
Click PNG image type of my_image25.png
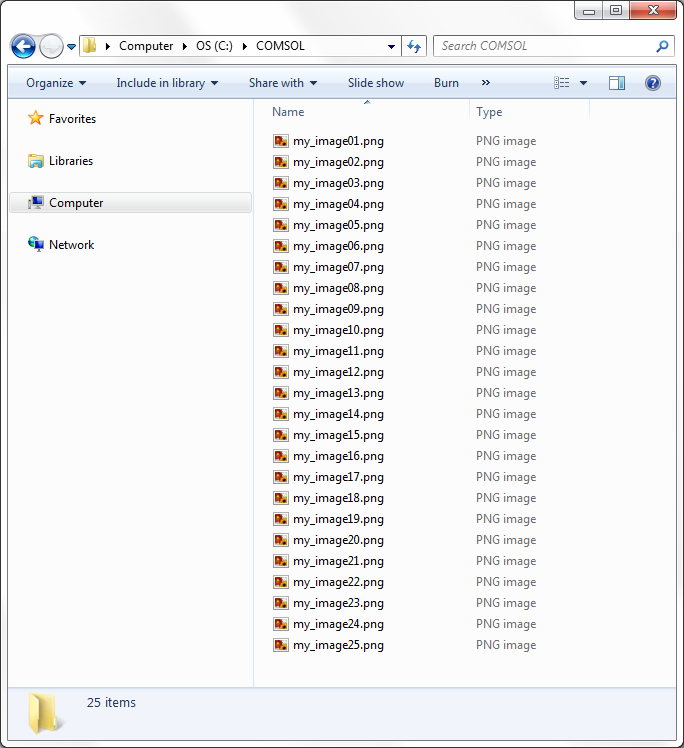click(506, 645)
